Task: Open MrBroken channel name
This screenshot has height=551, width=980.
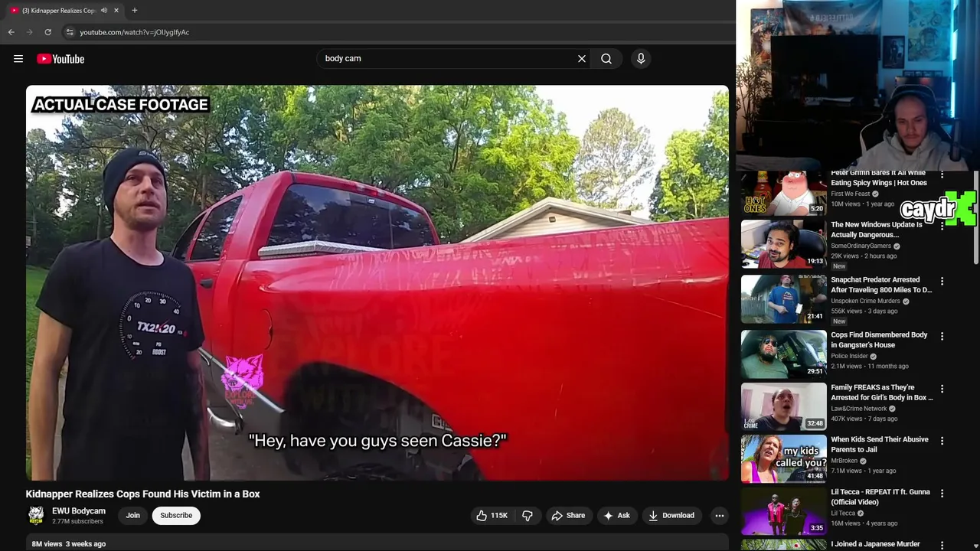Action: [844, 461]
